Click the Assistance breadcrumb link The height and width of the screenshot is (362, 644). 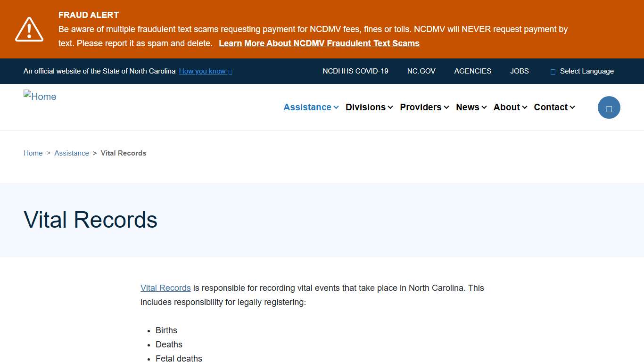(71, 153)
